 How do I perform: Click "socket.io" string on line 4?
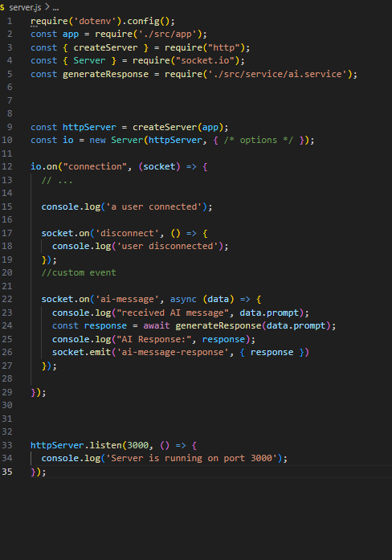[x=207, y=61]
